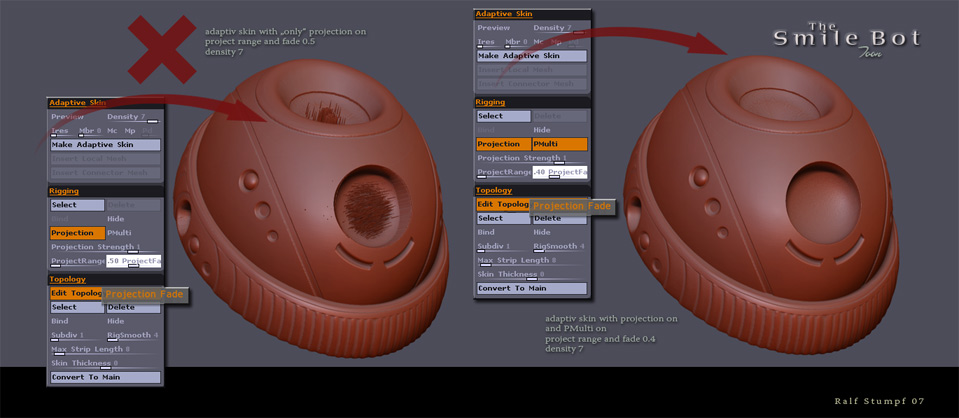Click the Ires slider in left panel

(62, 131)
